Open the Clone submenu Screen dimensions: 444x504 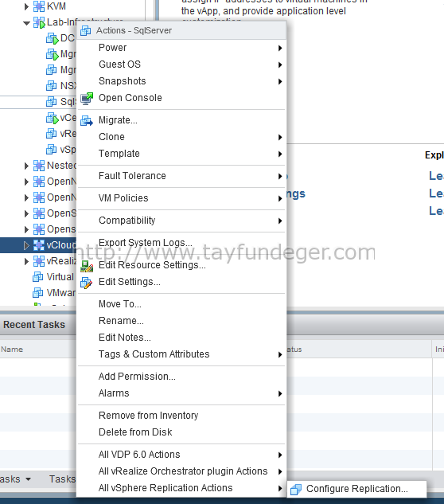(181, 137)
